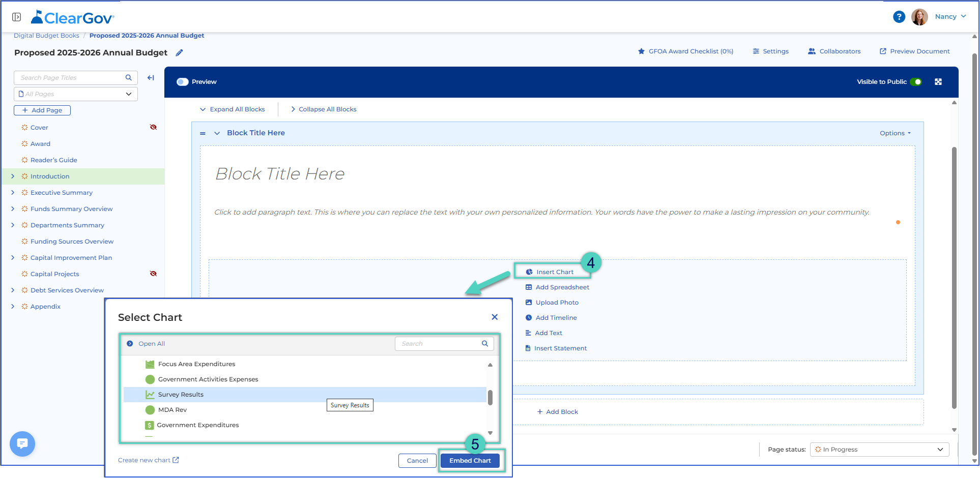The width and height of the screenshot is (980, 478).
Task: Click the chart list scrollbar thumb
Action: (490, 397)
